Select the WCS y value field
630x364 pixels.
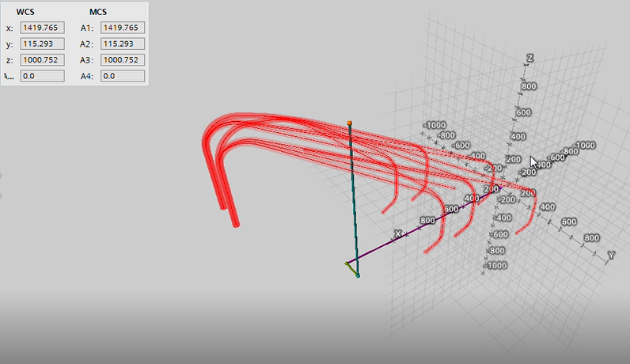[x=42, y=44]
